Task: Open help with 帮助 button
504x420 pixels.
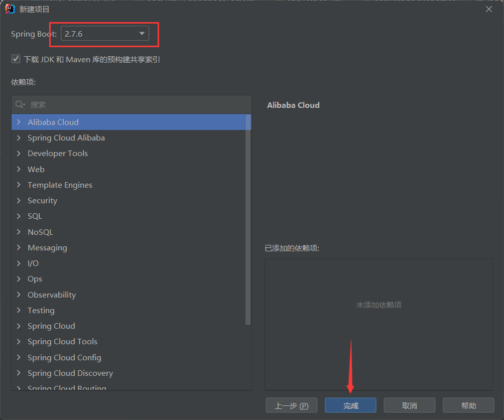Action: pyautogui.click(x=469, y=405)
